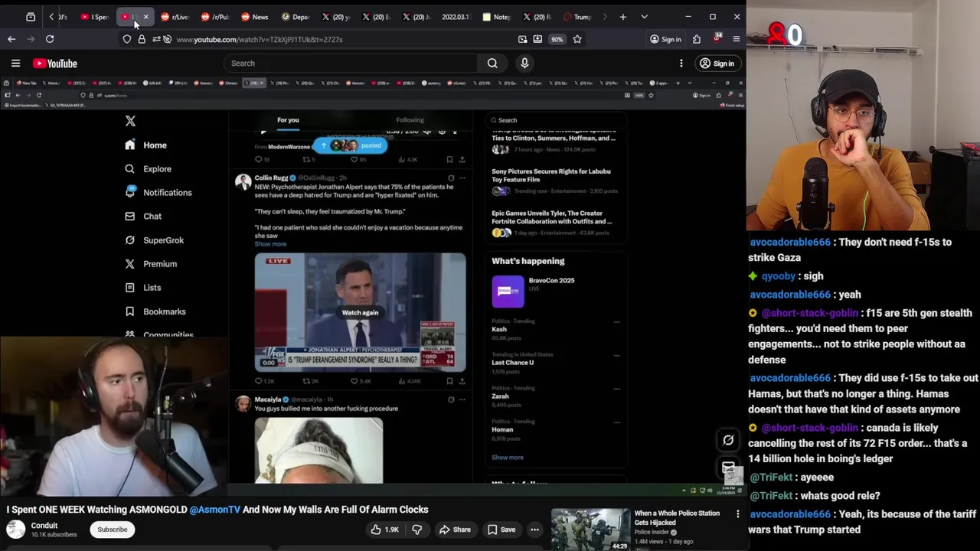Image resolution: width=980 pixels, height=551 pixels.
Task: Open uBlock extension icon with badge
Action: pyautogui.click(x=717, y=38)
